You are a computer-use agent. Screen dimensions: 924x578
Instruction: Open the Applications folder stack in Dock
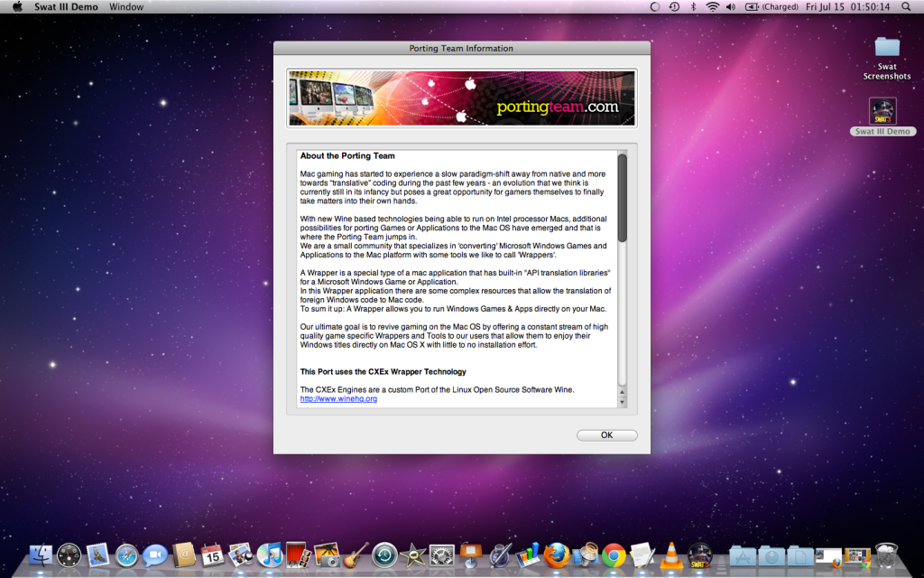click(743, 556)
